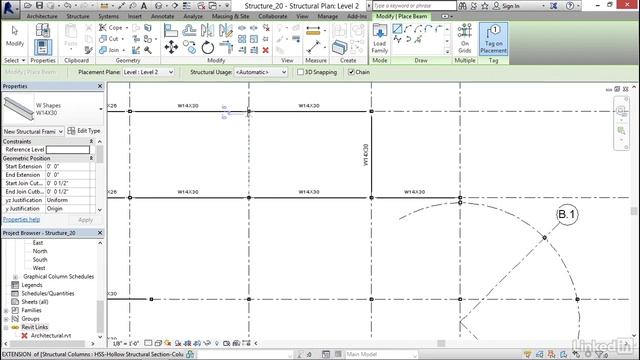Select the Move tool

click(171, 47)
